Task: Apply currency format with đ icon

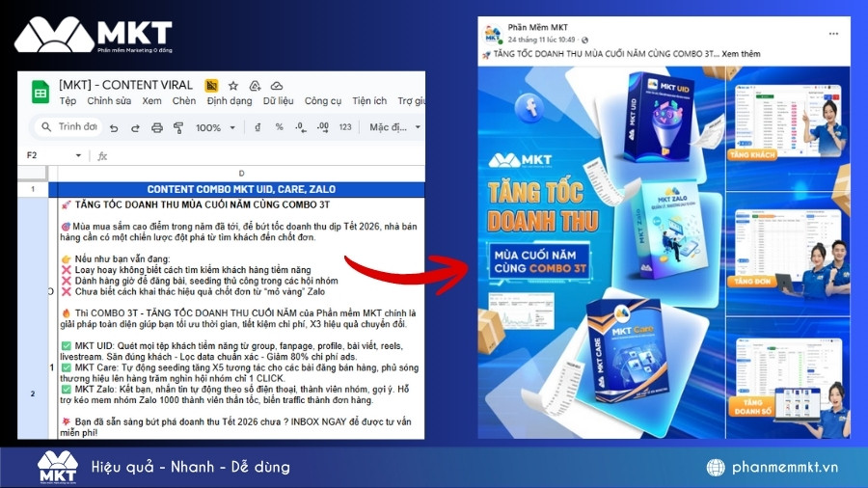Action: (x=258, y=127)
